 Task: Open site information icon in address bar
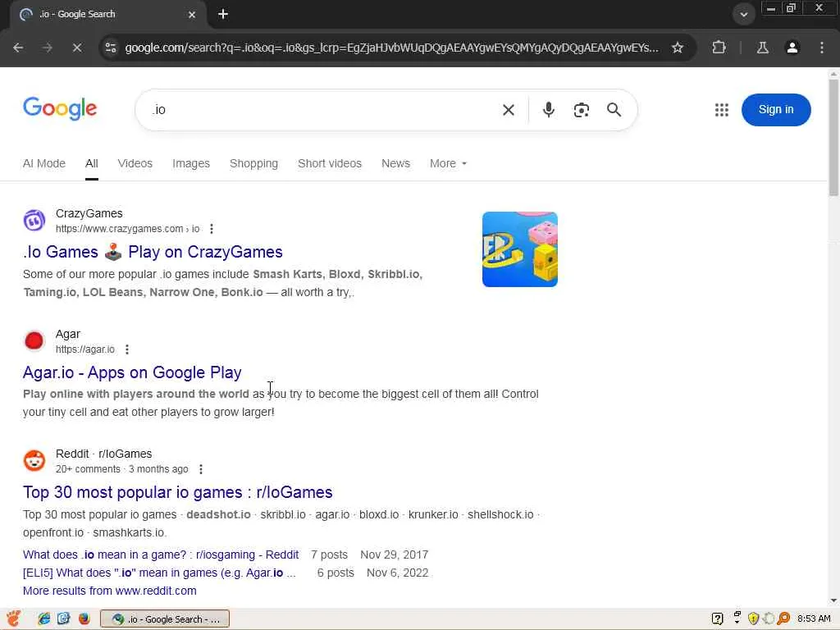[x=111, y=48]
